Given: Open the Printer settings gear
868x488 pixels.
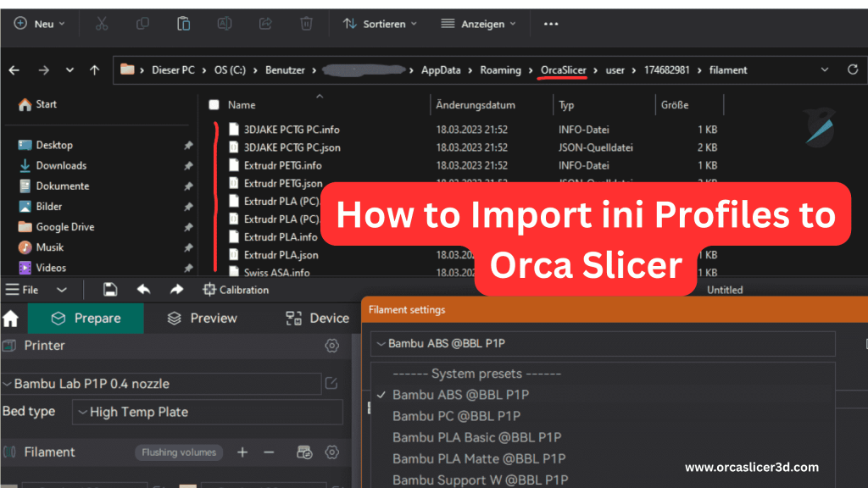Looking at the screenshot, I should 331,346.
